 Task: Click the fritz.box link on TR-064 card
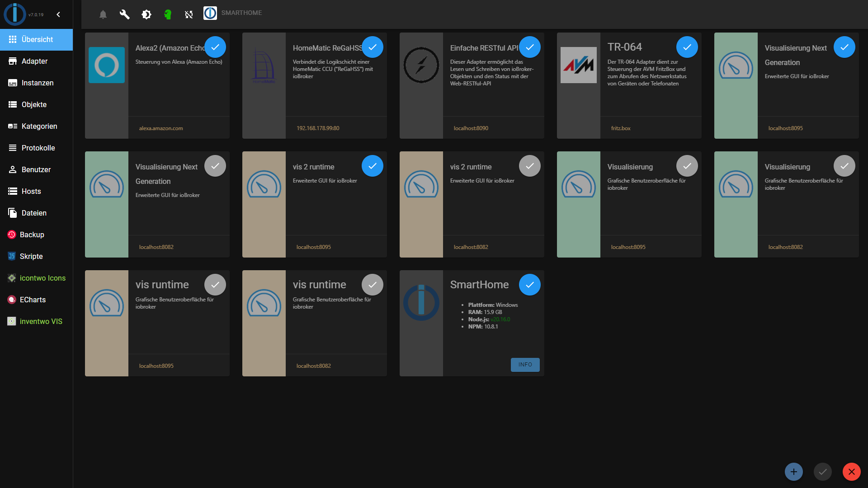pyautogui.click(x=621, y=128)
